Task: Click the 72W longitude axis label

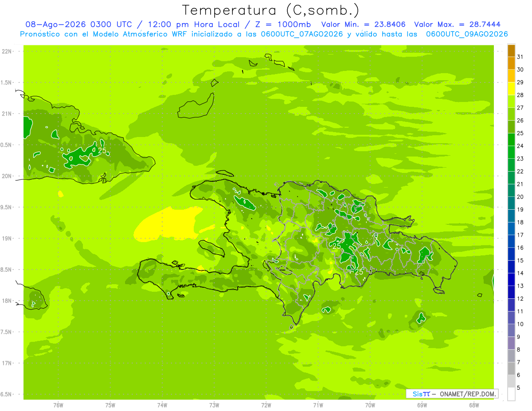Action: click(x=266, y=405)
